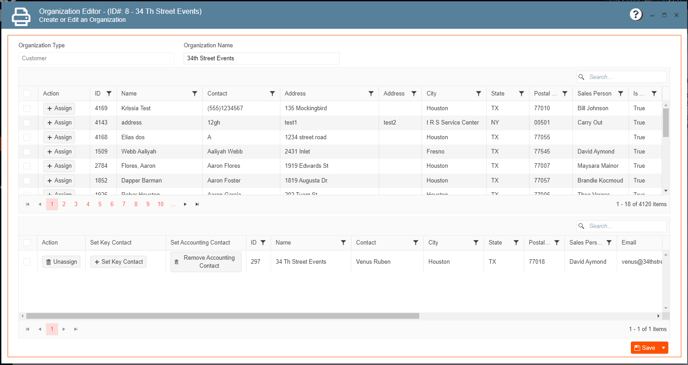Open the help question mark icon
This screenshot has width=688, height=365.
click(636, 14)
